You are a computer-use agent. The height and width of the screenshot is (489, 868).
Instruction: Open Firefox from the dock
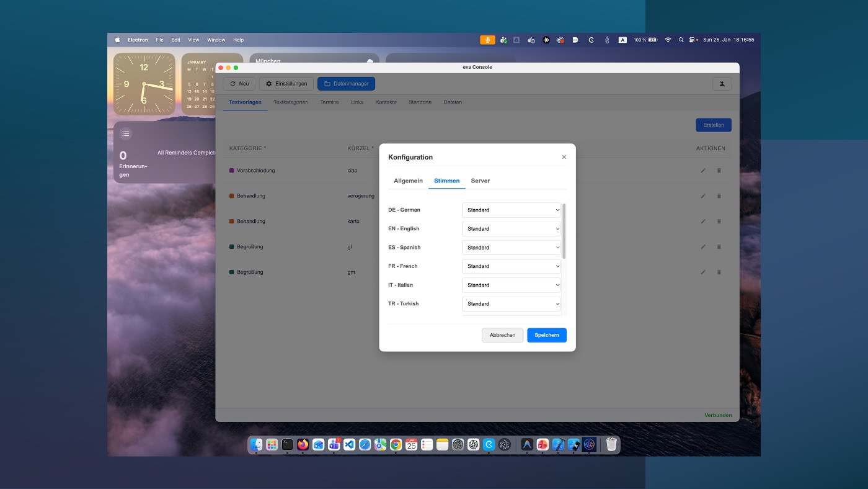[x=303, y=444]
